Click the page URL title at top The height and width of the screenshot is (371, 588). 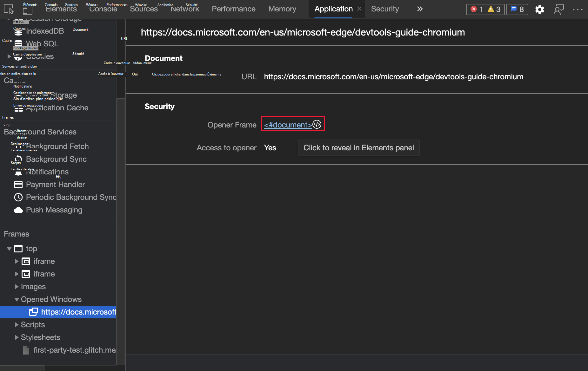point(303,32)
